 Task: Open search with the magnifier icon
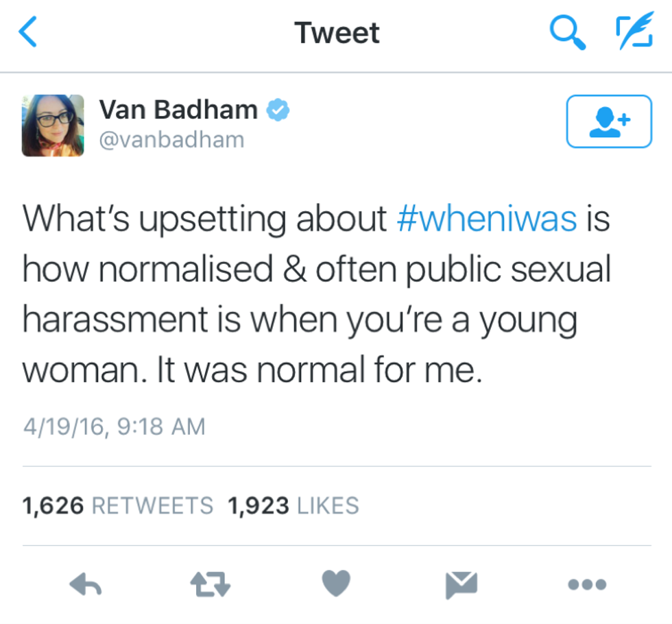pyautogui.click(x=568, y=32)
